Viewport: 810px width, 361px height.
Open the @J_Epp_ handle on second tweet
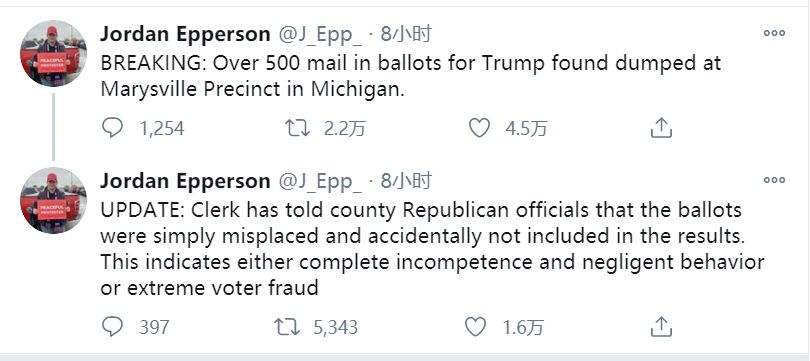coord(320,182)
